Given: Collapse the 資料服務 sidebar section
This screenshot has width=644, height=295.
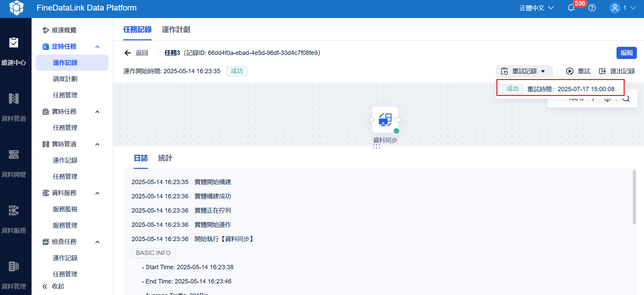Looking at the screenshot, I should click(x=97, y=193).
